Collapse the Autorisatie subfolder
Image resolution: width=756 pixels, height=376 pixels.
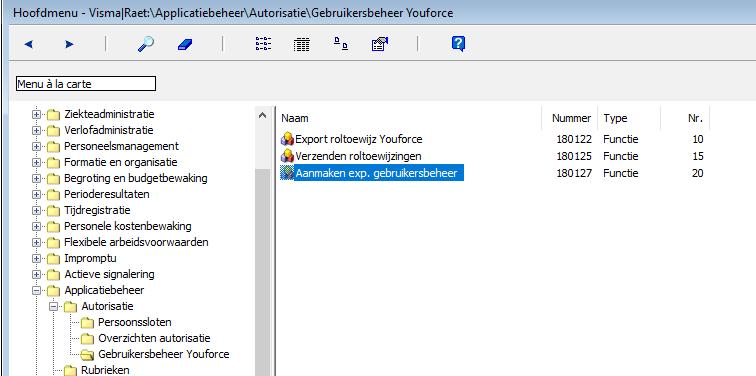(x=54, y=307)
